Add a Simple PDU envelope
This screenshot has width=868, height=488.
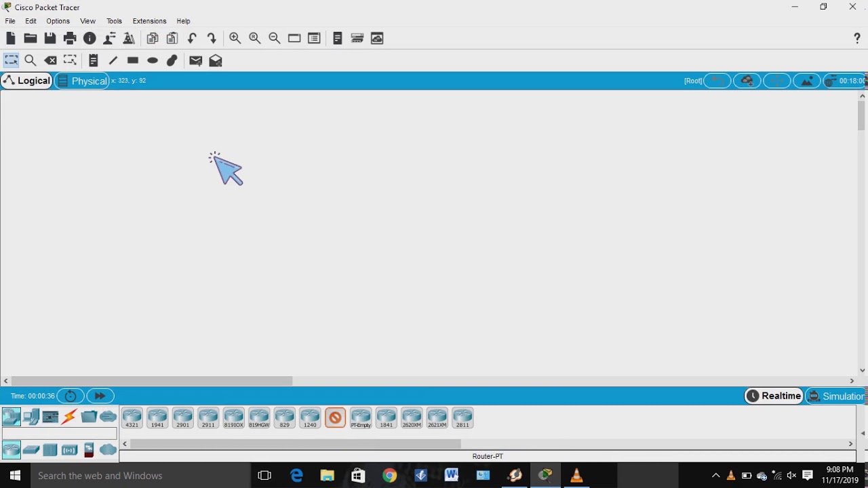click(196, 60)
